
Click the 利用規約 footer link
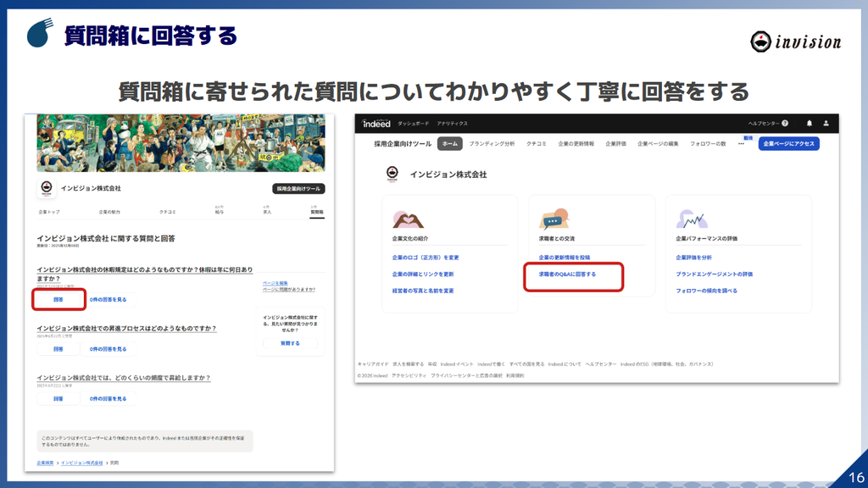pos(515,375)
